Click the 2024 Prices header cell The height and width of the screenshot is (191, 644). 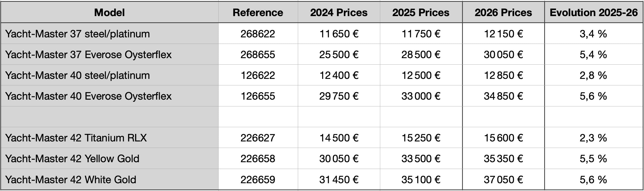[x=339, y=12]
